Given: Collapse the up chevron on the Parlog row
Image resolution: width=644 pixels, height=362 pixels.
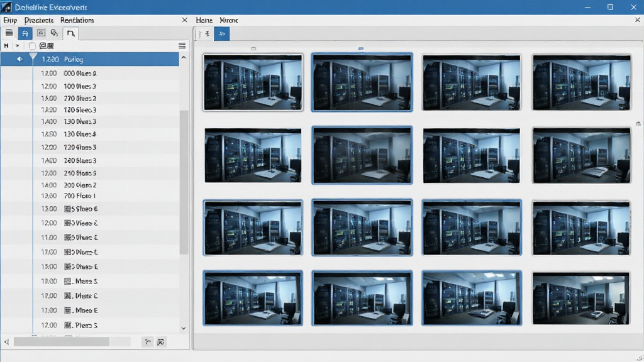Looking at the screenshot, I should pos(184,57).
